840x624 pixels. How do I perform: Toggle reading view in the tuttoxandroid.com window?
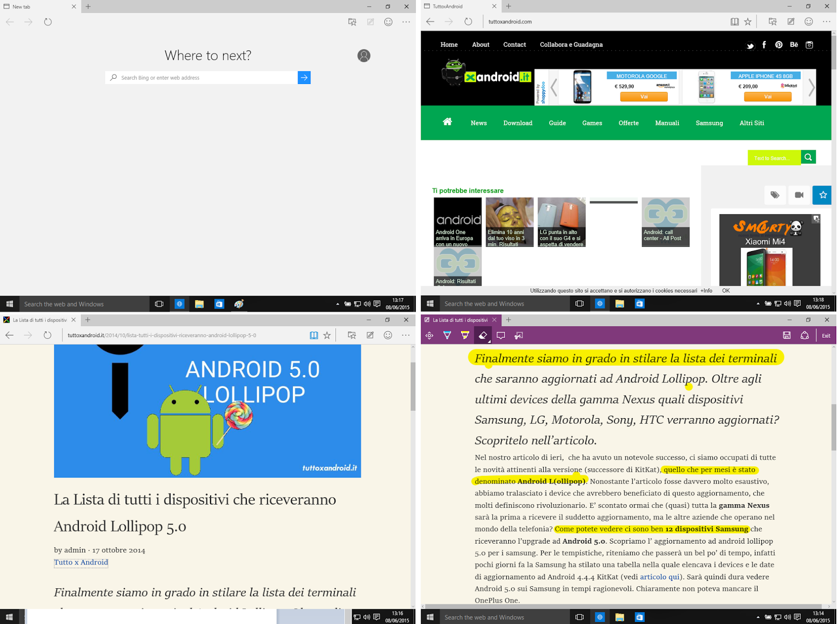point(734,22)
